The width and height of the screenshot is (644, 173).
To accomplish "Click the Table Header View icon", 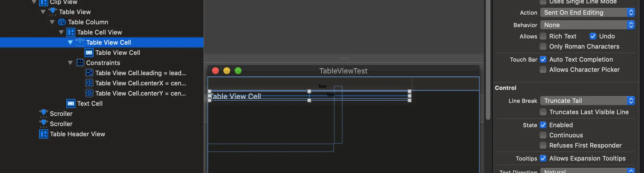I will pyautogui.click(x=43, y=134).
